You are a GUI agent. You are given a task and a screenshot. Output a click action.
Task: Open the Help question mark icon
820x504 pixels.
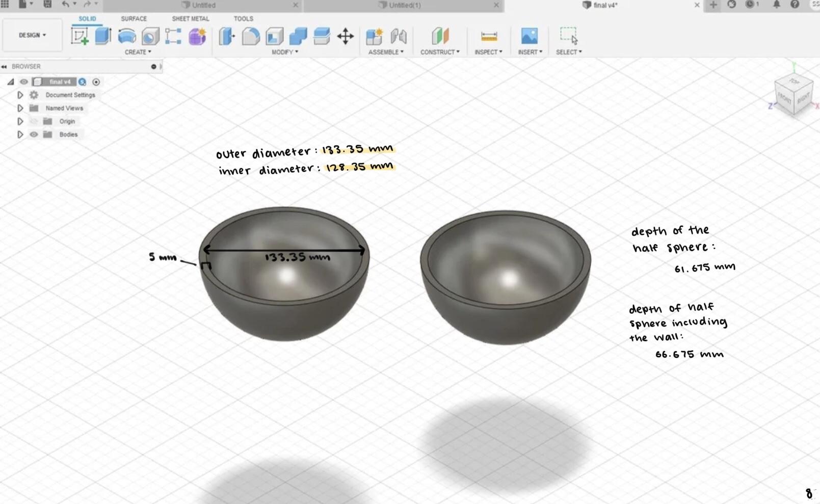coord(795,5)
